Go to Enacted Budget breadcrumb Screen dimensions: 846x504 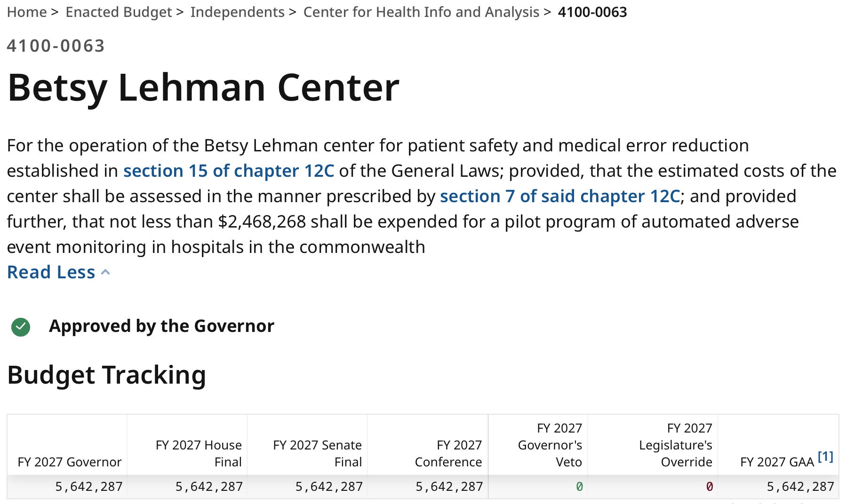119,12
